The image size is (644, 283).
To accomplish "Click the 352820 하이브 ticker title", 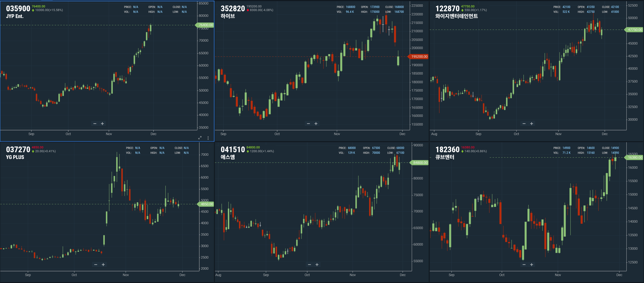I will click(x=232, y=9).
